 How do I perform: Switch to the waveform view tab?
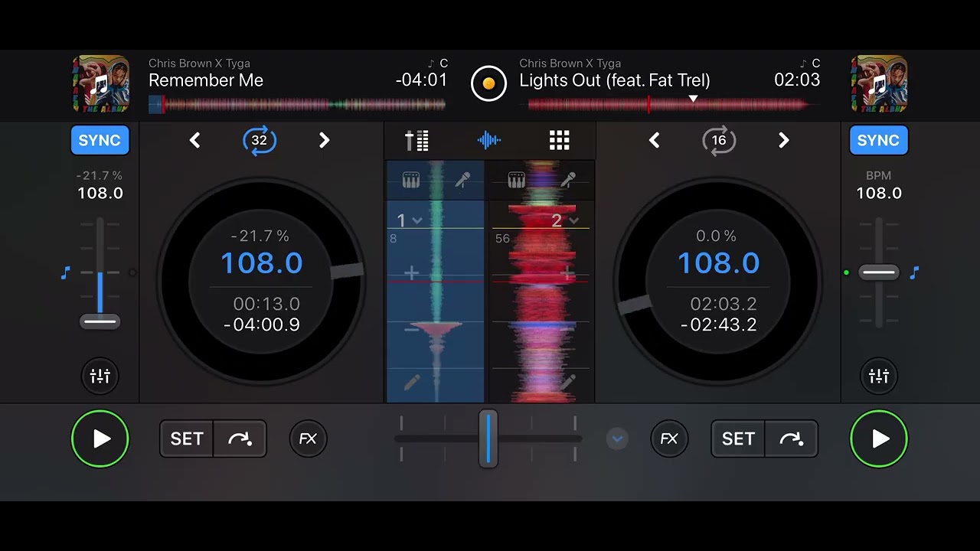coord(489,140)
